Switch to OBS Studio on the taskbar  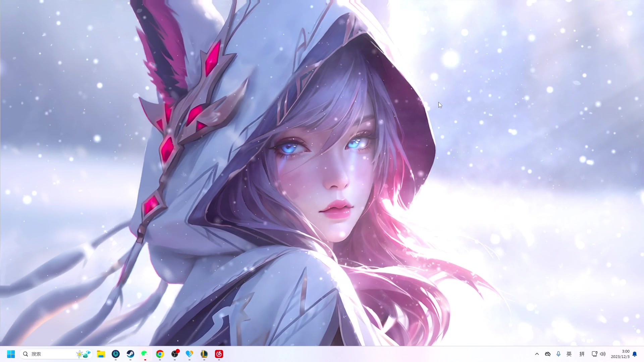tap(175, 354)
